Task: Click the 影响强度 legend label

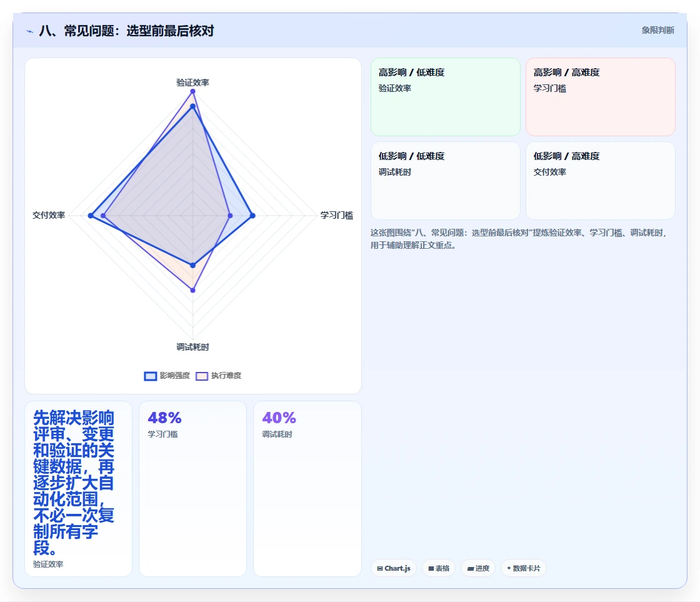Action: (x=174, y=376)
